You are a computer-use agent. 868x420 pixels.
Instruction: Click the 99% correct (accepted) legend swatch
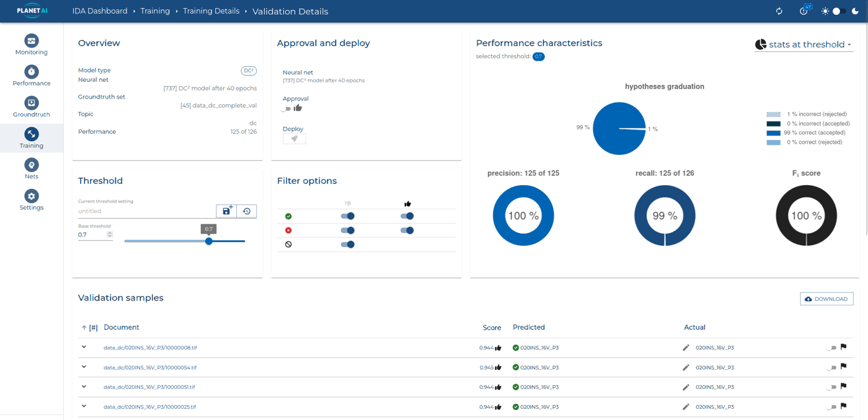pos(773,133)
